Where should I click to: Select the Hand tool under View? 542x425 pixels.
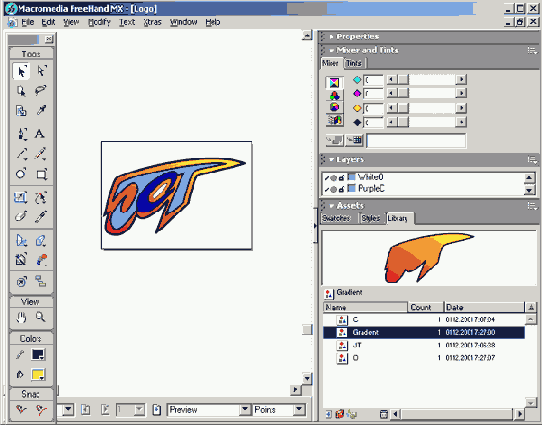[21, 317]
